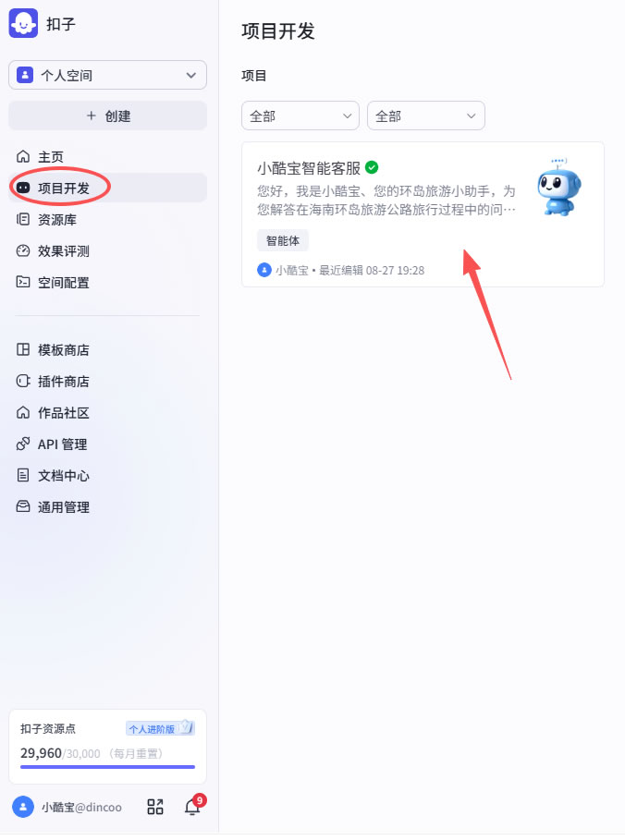Screen dimensions: 625x840
Task: Open the 小酷宝智能客服 project card
Action: click(x=423, y=214)
